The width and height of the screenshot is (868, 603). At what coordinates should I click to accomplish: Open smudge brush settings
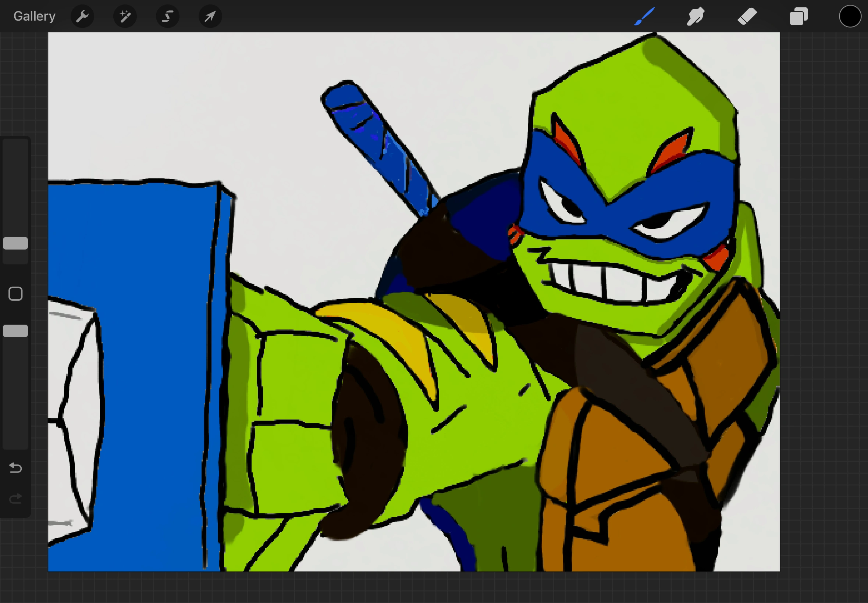click(695, 16)
